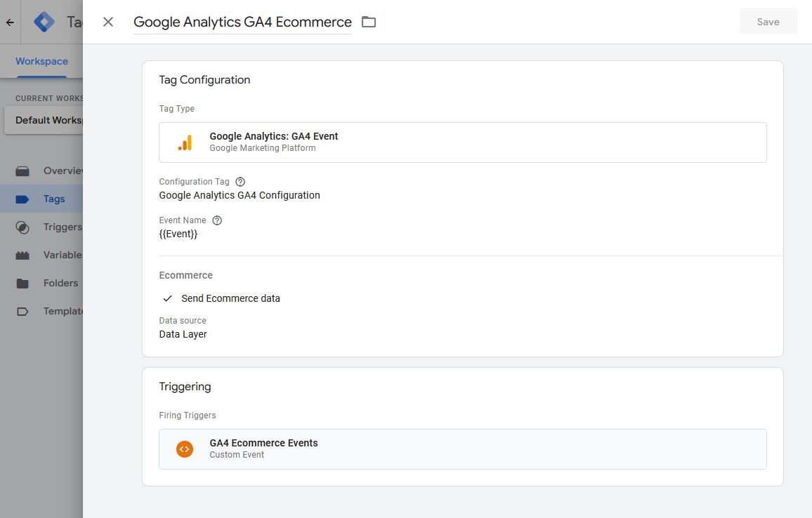This screenshot has height=518, width=812.
Task: Select the Folders sidebar icon
Action: (22, 284)
